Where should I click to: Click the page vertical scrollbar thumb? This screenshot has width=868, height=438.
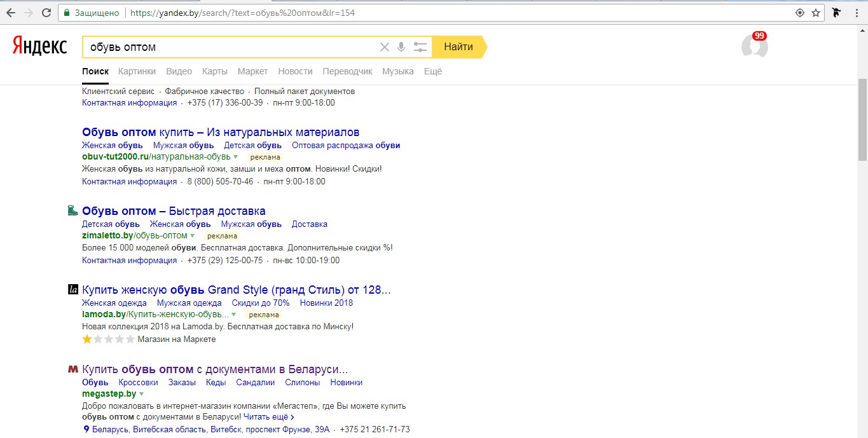coord(862,120)
